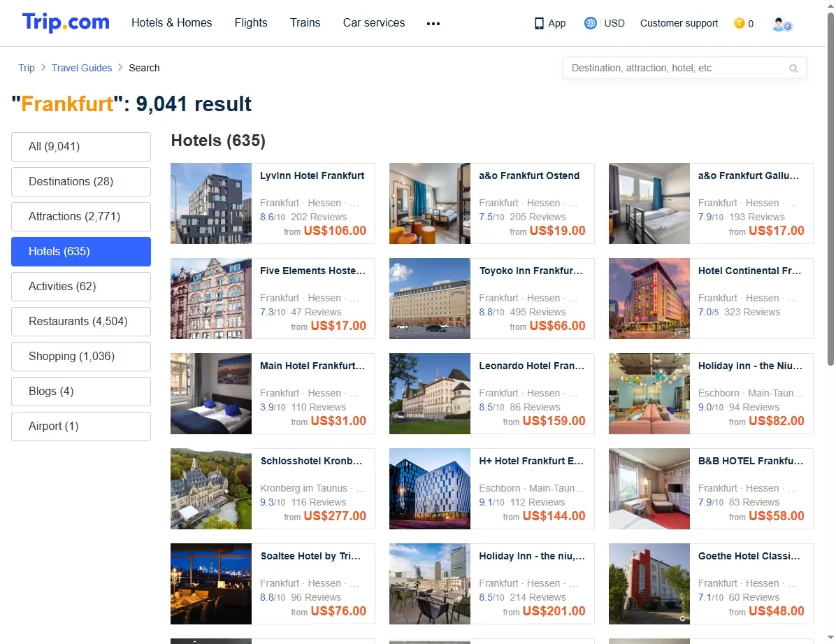Viewport: 836px width, 644px height.
Task: Select the Airport (1) filter
Action: 81,427
